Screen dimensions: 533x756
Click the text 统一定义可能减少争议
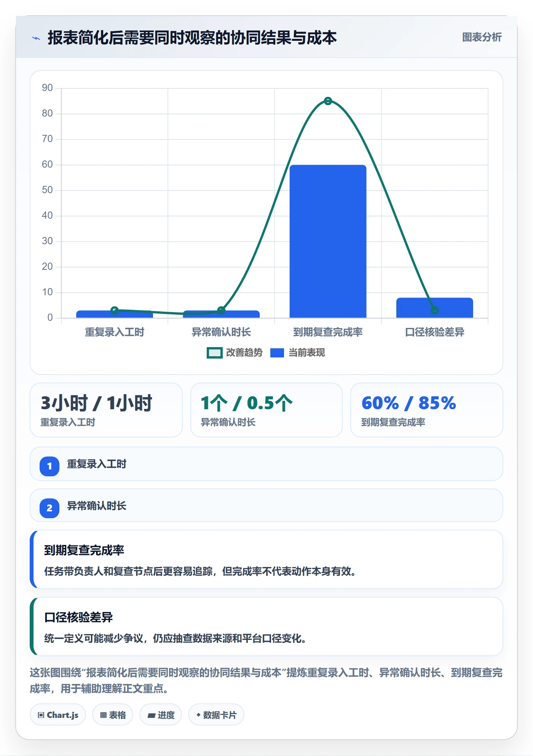94,639
